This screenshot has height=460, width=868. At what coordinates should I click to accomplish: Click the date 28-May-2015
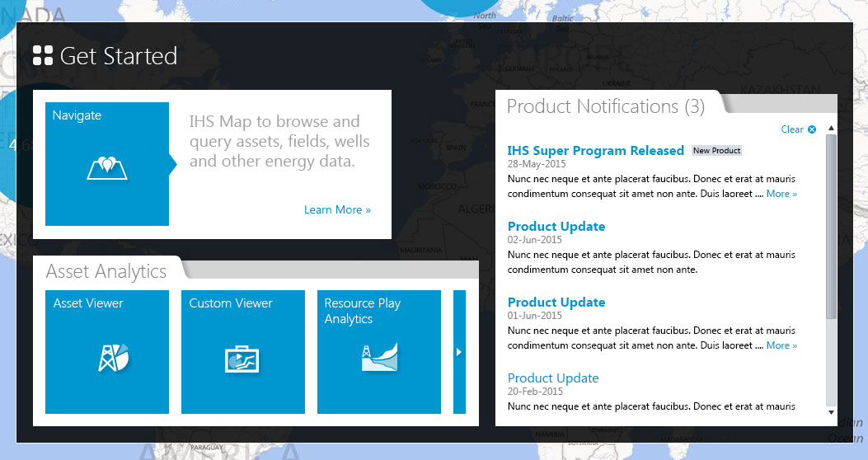[537, 164]
